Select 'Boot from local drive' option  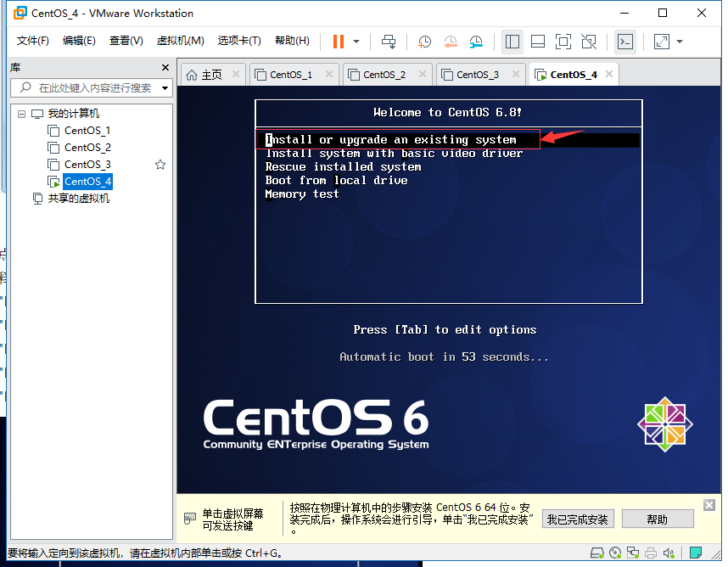336,180
